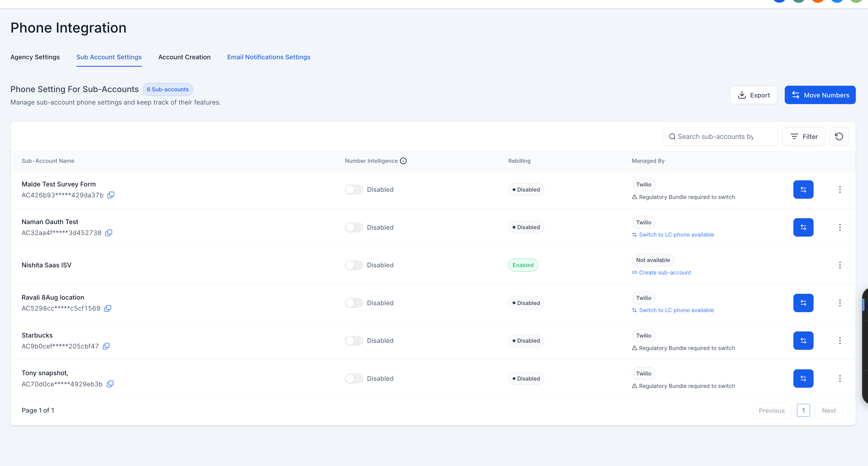Copy Malde Test Survey Form account SID
The image size is (868, 466).
[x=111, y=195]
